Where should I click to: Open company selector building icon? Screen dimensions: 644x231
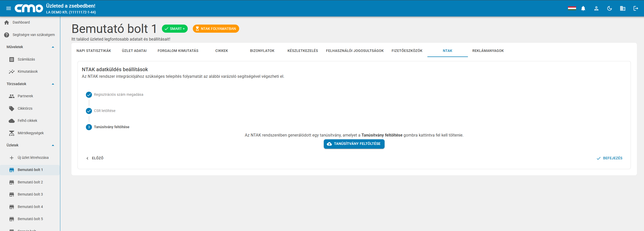(x=623, y=8)
